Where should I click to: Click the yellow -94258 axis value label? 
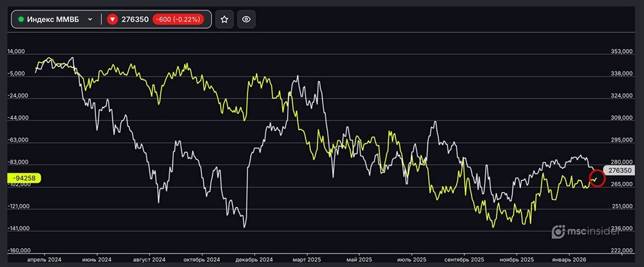coord(24,178)
